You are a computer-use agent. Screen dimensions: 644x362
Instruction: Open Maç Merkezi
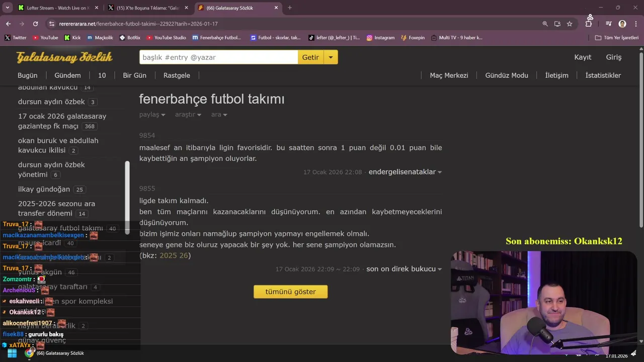coord(449,75)
